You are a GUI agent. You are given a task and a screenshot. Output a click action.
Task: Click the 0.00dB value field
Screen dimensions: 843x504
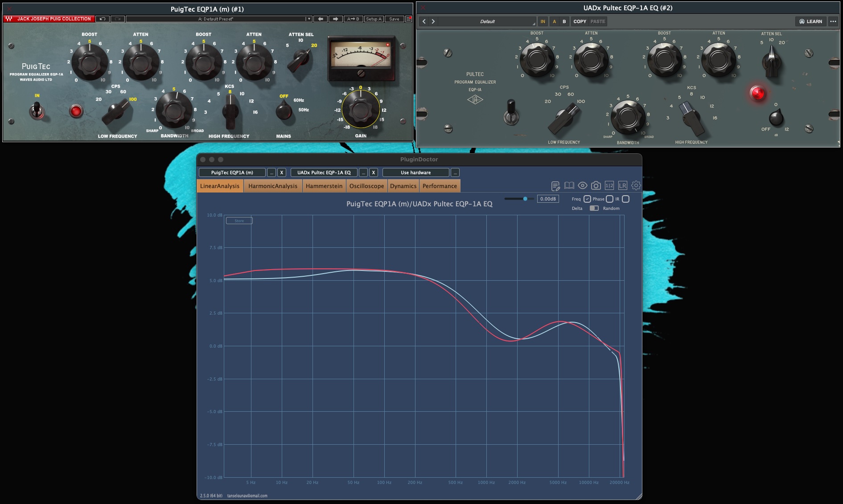tap(548, 199)
